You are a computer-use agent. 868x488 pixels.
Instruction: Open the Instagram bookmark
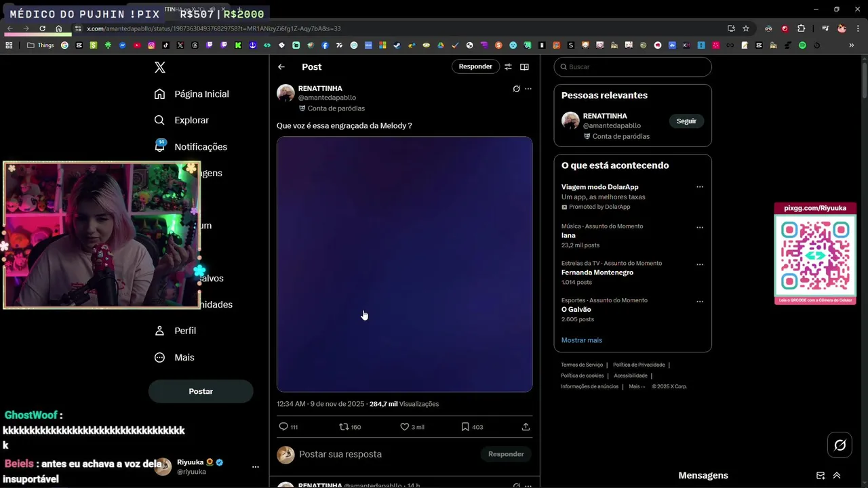point(151,45)
